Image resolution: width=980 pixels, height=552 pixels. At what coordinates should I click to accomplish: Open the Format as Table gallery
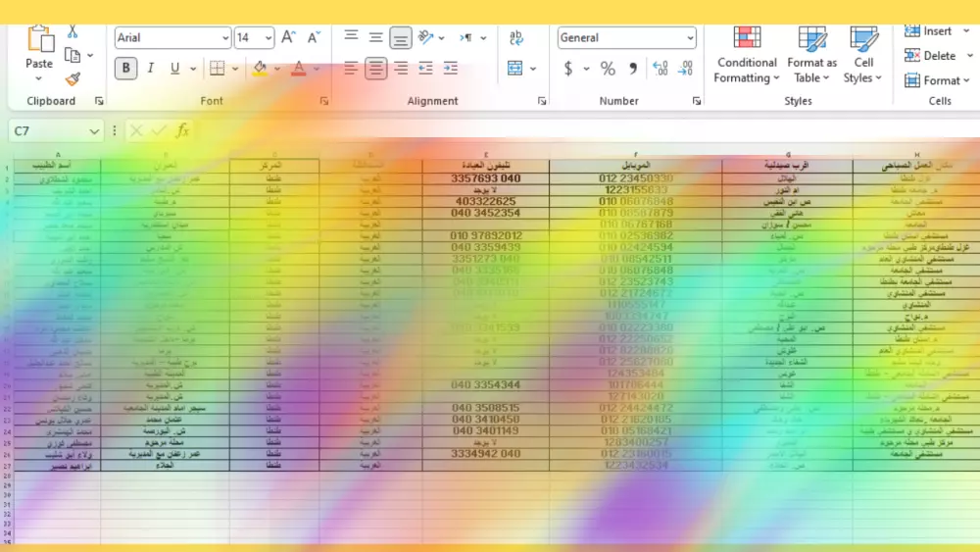811,55
